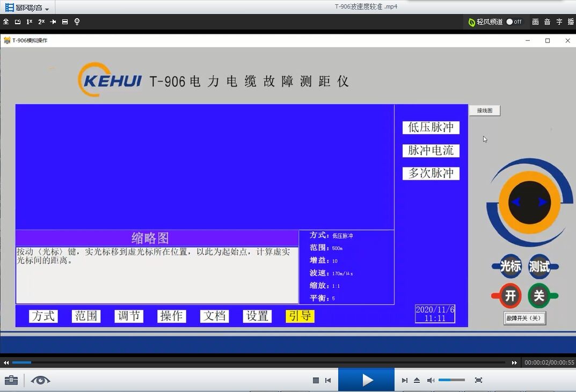Screen dimensions: 576x392
Task: Click the light bulb icon in the toolbar
Action: [x=76, y=22]
